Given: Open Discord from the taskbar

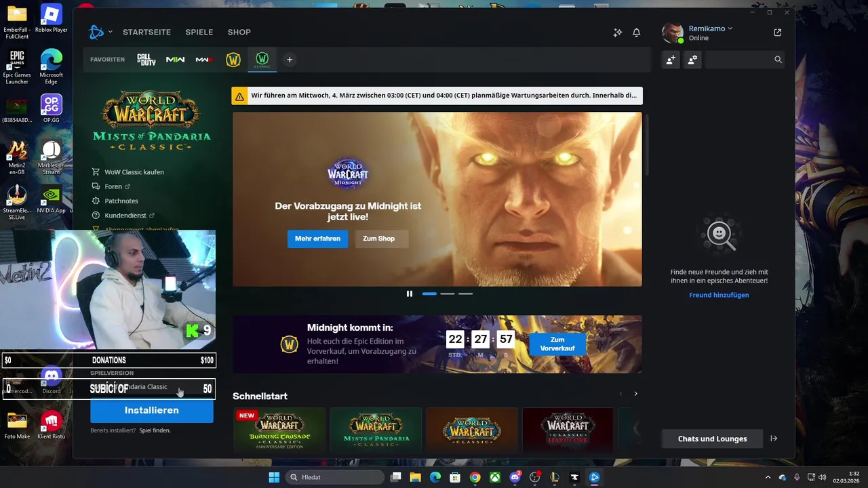Looking at the screenshot, I should [x=515, y=477].
